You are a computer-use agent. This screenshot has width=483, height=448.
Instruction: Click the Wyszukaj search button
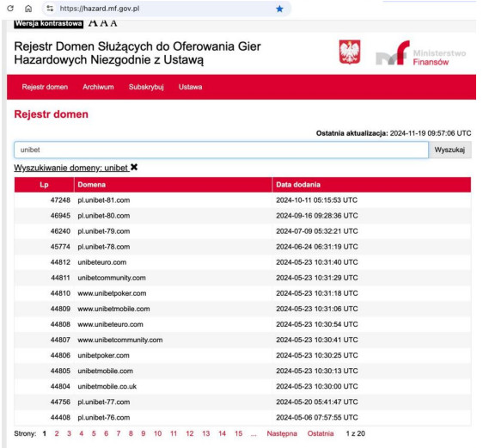click(449, 150)
